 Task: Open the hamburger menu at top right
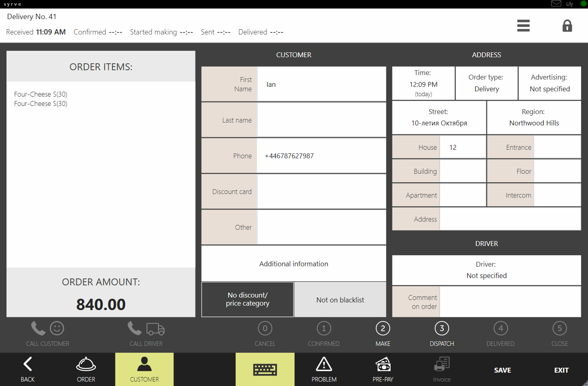[523, 26]
